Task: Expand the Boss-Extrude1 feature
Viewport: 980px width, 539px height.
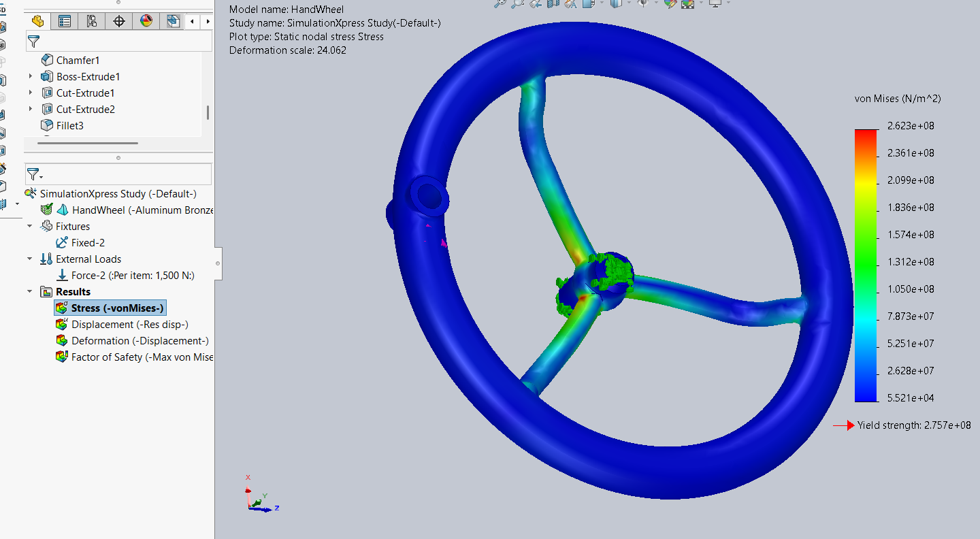Action: click(30, 76)
